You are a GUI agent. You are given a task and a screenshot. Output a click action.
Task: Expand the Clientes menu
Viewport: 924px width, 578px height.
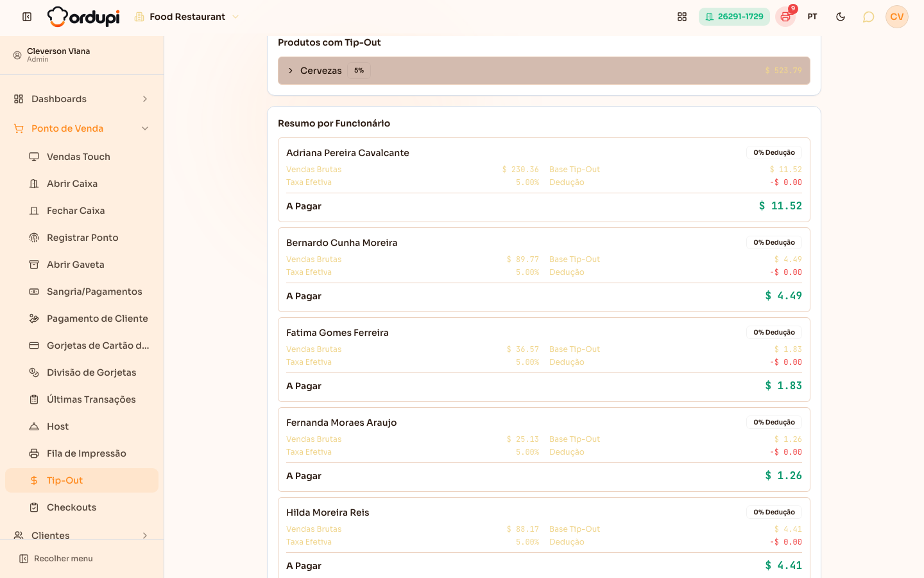point(81,536)
